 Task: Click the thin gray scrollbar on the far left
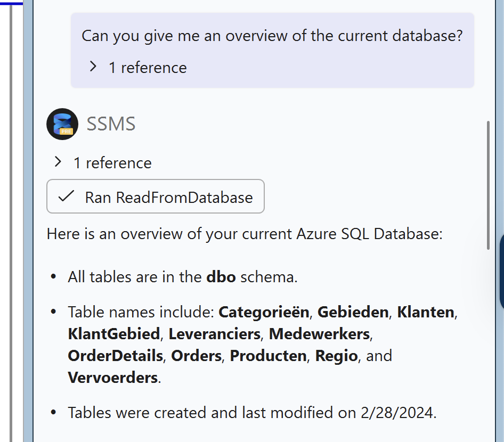pyautogui.click(x=9, y=213)
